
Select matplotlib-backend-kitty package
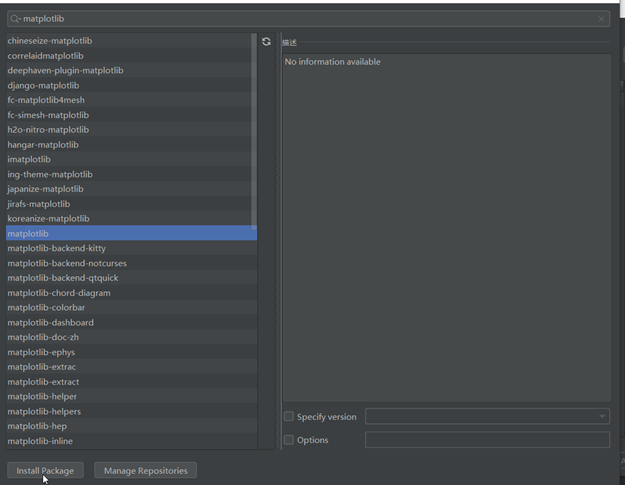point(132,248)
